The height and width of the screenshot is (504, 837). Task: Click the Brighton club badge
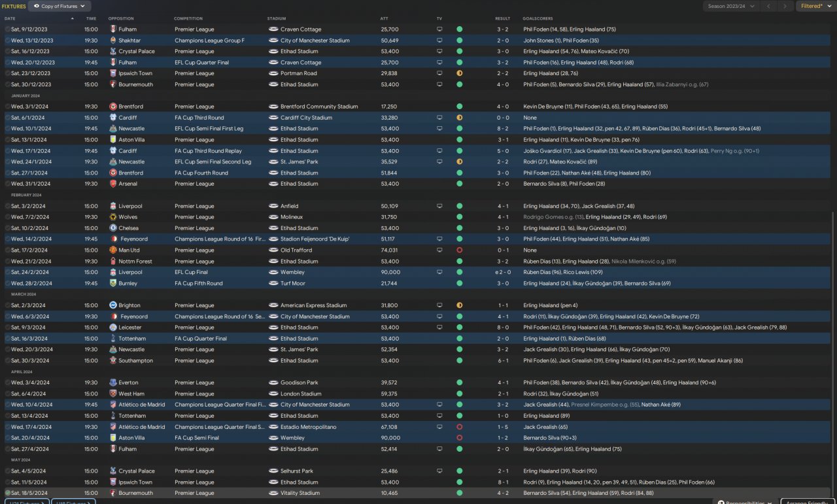coord(113,305)
